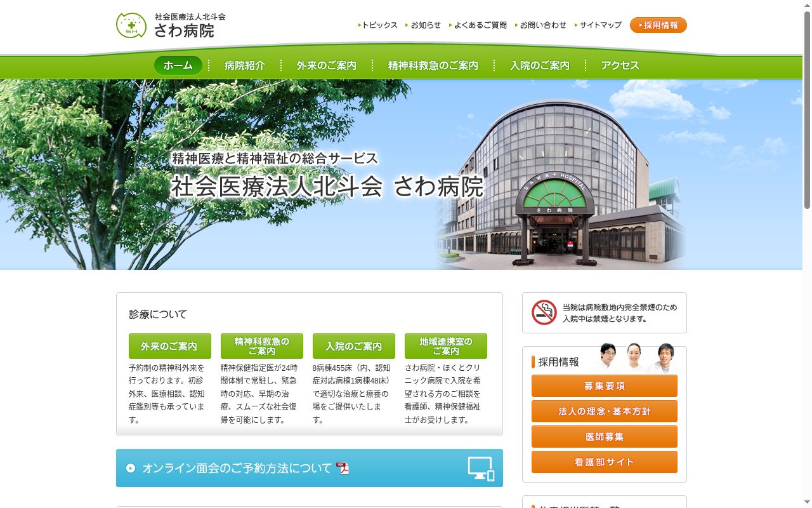This screenshot has height=508, width=812.
Task: Open the 外来のご案内 navigation item
Action: [327, 65]
